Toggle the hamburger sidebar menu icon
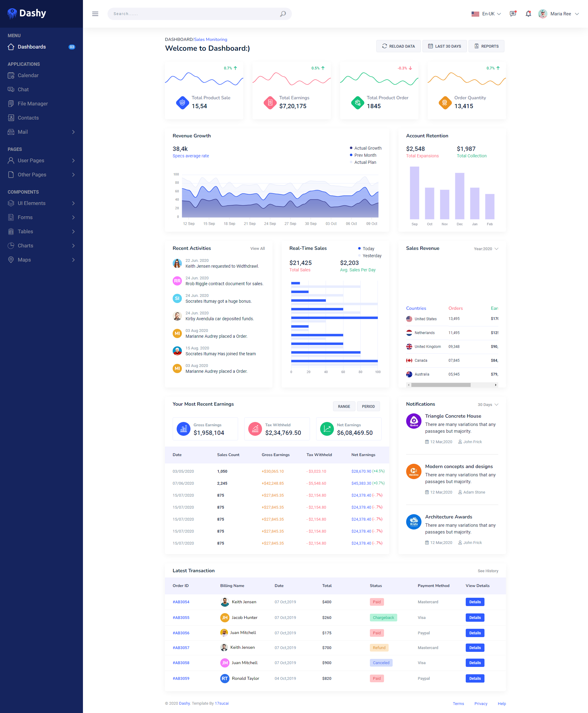This screenshot has height=713, width=588. [95, 14]
